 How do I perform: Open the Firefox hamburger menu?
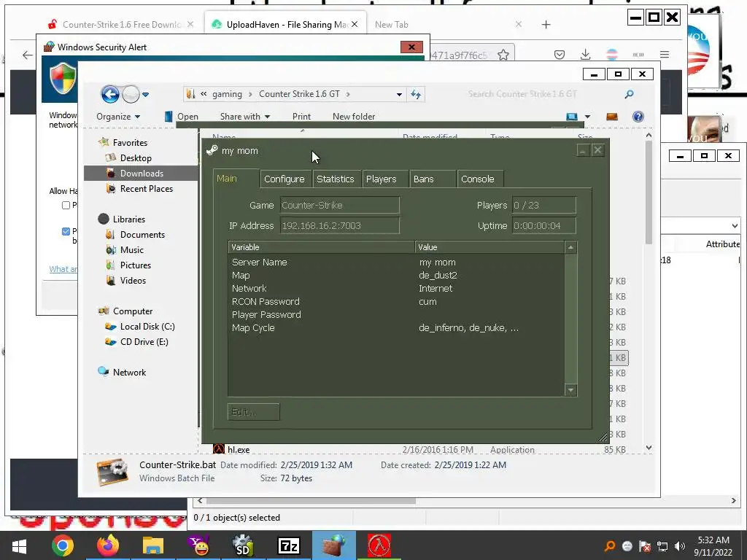pos(665,55)
